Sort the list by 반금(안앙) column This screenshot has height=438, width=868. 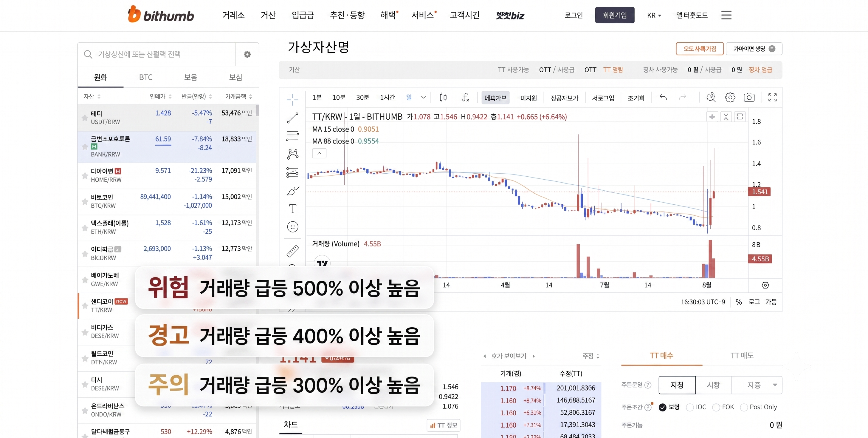coord(196,96)
